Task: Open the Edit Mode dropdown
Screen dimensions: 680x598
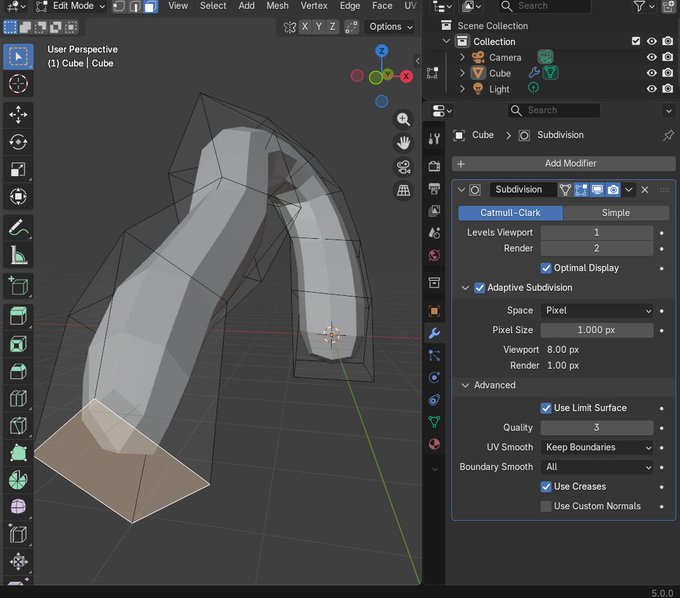Action: 71,6
